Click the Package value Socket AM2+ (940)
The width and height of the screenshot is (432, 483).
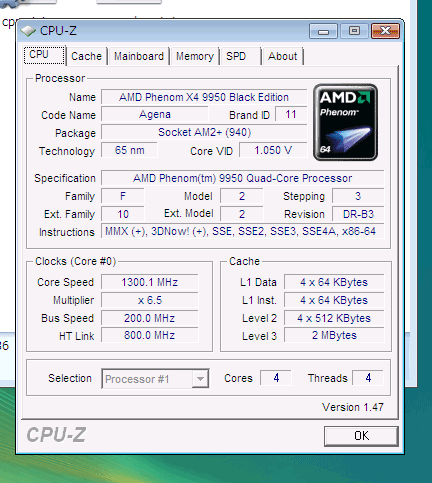(x=204, y=132)
